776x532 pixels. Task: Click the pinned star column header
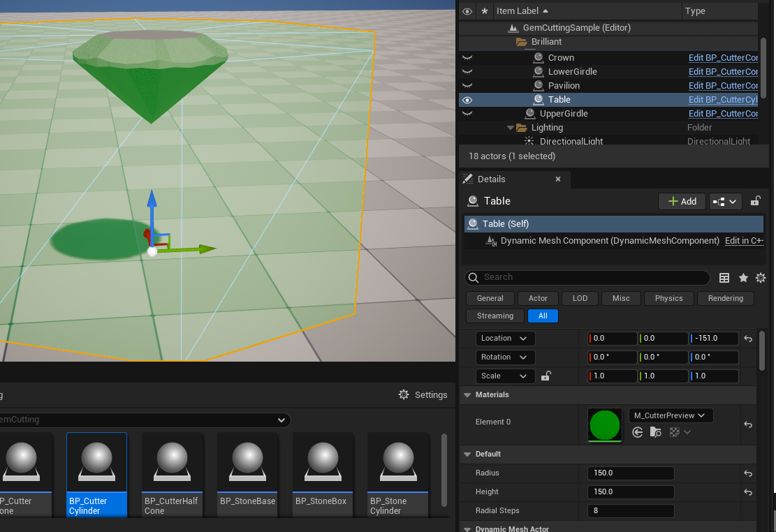485,11
